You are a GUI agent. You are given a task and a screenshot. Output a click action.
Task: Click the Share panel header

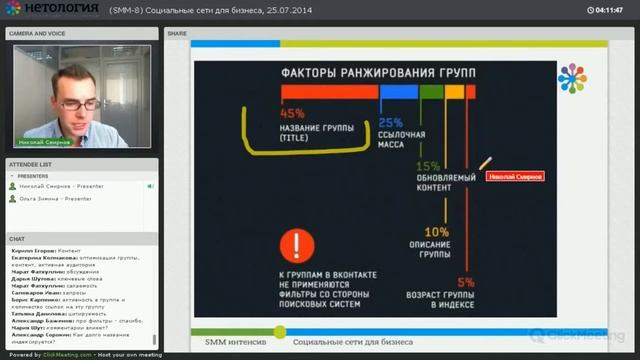(x=399, y=33)
